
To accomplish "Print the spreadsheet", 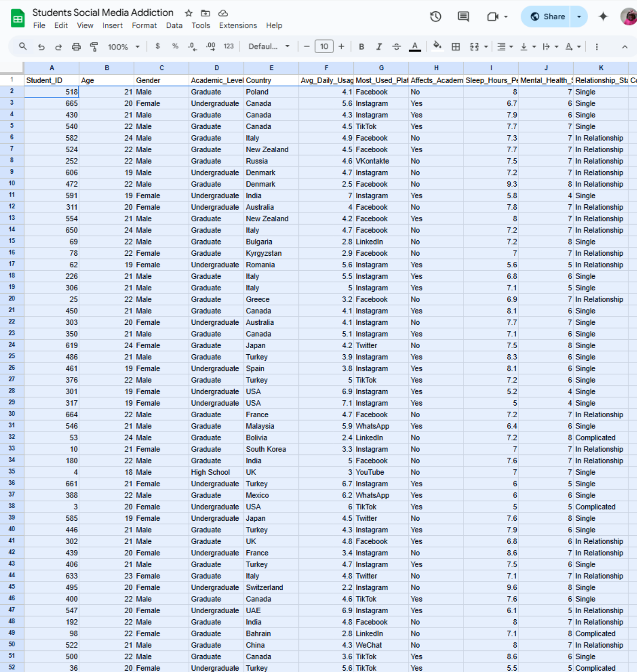I will [x=76, y=47].
